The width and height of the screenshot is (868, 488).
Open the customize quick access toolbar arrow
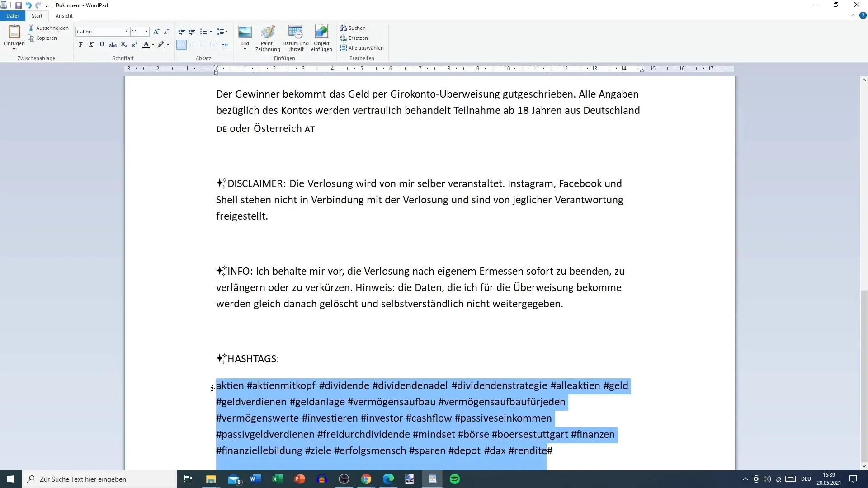[x=47, y=6]
